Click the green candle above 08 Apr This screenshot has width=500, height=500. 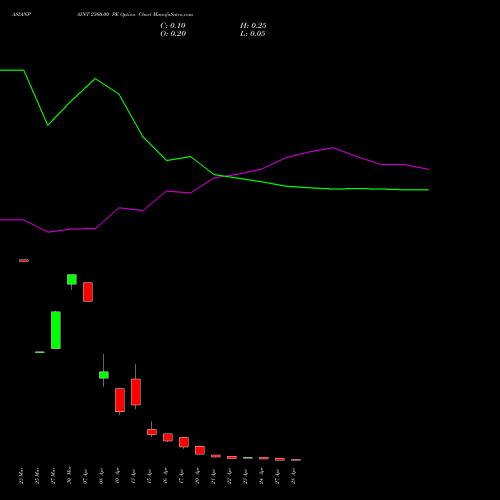(x=104, y=375)
